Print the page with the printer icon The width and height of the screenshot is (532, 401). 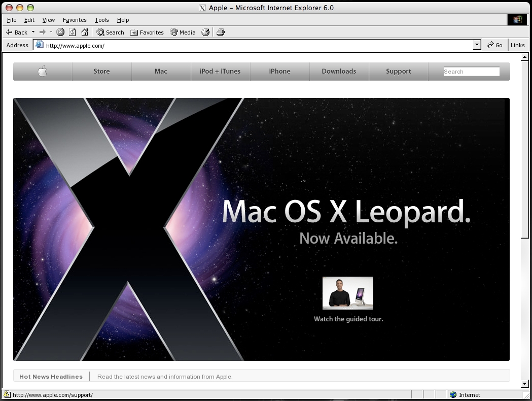[221, 32]
